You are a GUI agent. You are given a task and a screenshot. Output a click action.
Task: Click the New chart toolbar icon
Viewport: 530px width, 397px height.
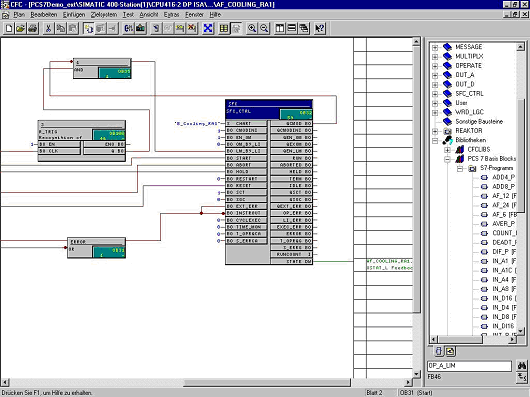point(9,28)
